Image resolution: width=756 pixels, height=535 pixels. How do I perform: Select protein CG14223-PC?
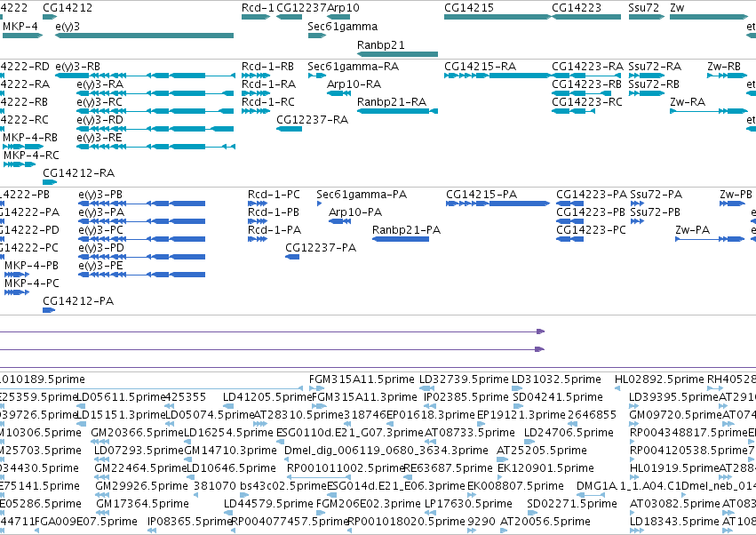[570, 239]
